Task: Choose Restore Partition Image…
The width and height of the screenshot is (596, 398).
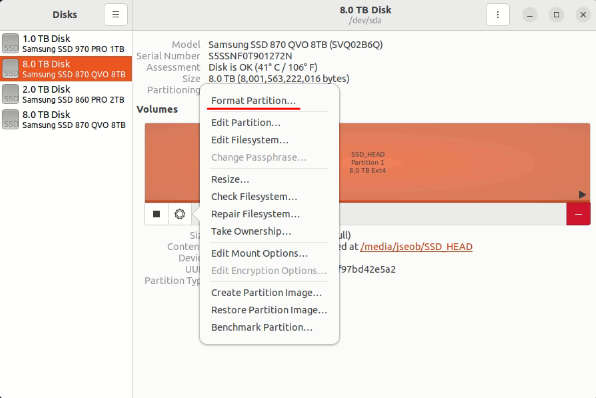Action: (x=269, y=310)
